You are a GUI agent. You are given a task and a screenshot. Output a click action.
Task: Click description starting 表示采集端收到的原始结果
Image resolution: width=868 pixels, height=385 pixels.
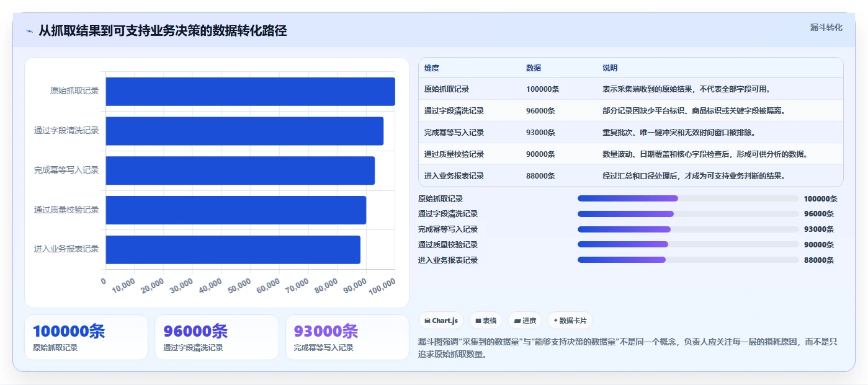pyautogui.click(x=687, y=89)
